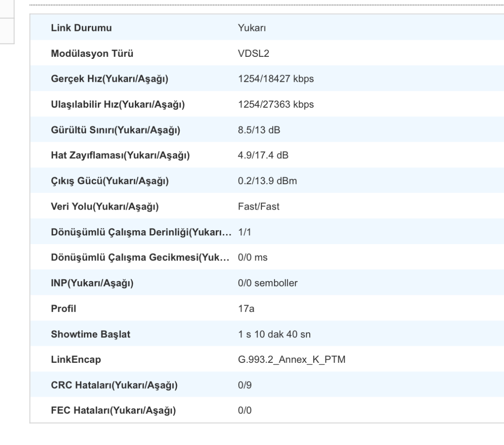
Task: Select the 'Showtime Başlat' label
Action: click(x=90, y=334)
